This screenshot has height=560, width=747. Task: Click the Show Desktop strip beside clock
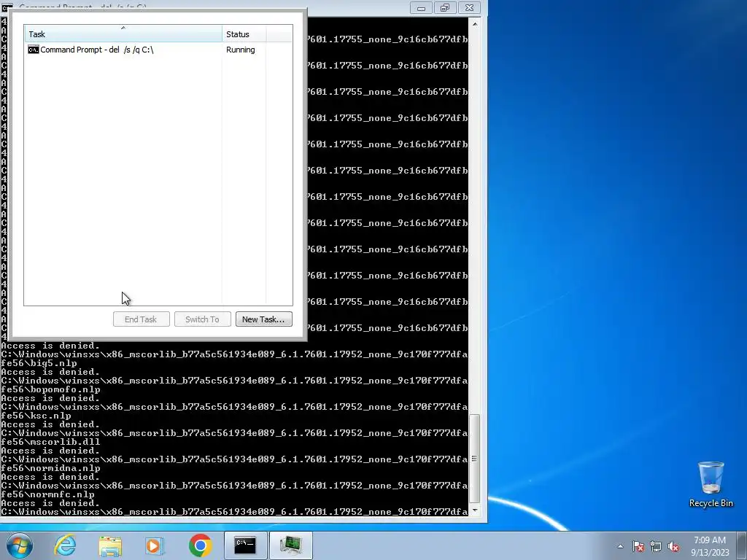[x=742, y=545]
